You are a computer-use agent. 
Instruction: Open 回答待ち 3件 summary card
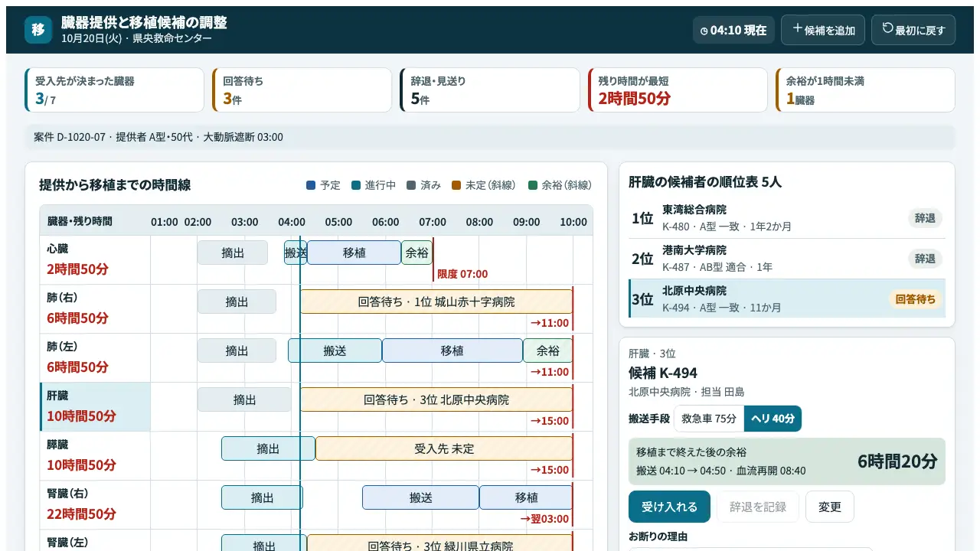[302, 90]
